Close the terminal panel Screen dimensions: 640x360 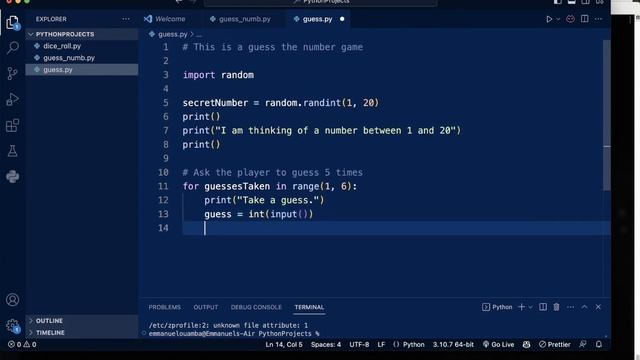coord(598,307)
